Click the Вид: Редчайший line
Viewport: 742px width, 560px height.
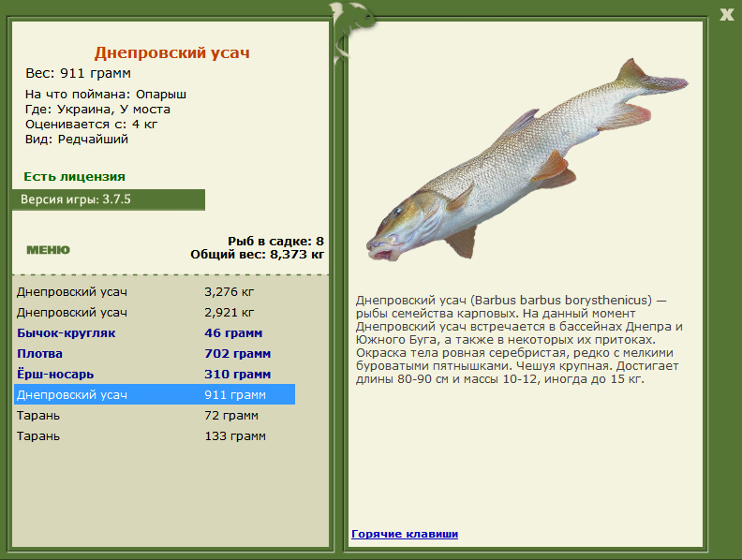pyautogui.click(x=77, y=139)
